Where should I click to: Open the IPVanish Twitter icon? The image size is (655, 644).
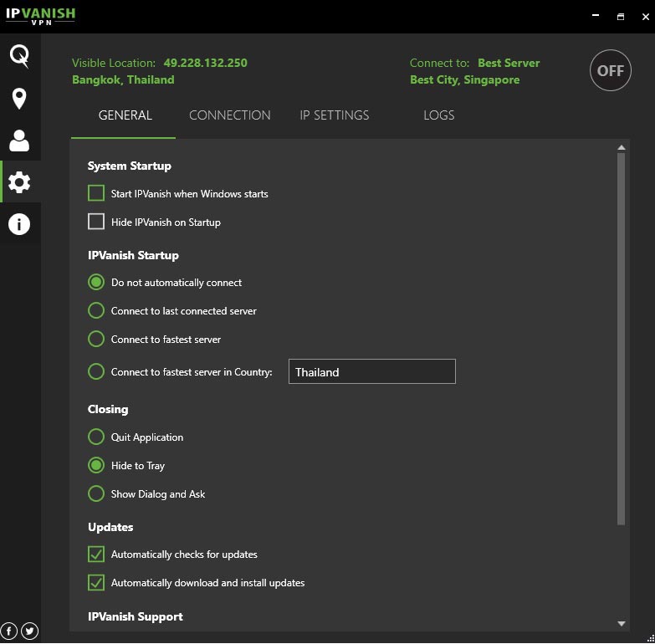[29, 631]
